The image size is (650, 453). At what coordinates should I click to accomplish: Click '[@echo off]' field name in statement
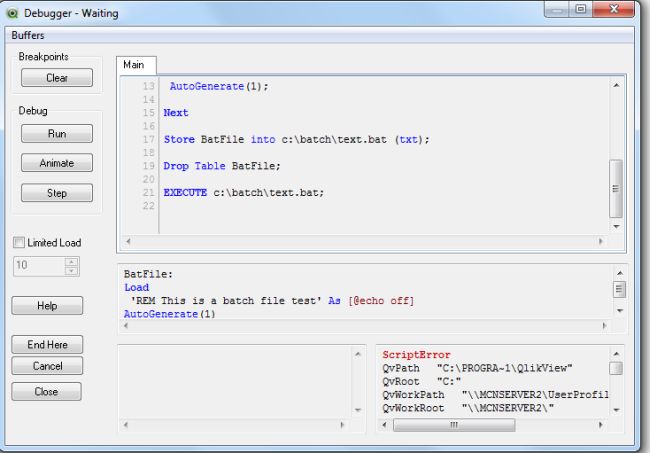[x=381, y=300]
